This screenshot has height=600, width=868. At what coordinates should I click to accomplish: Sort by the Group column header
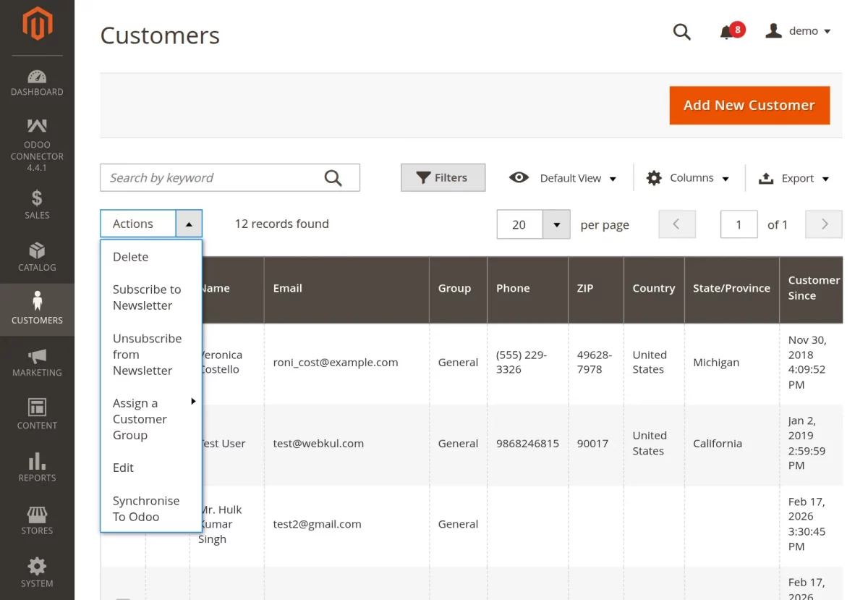[459, 289]
